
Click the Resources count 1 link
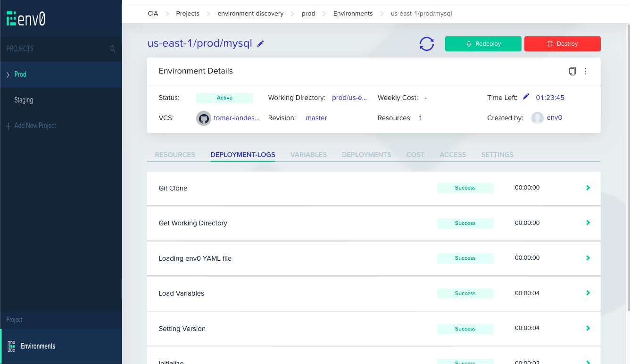(x=421, y=118)
